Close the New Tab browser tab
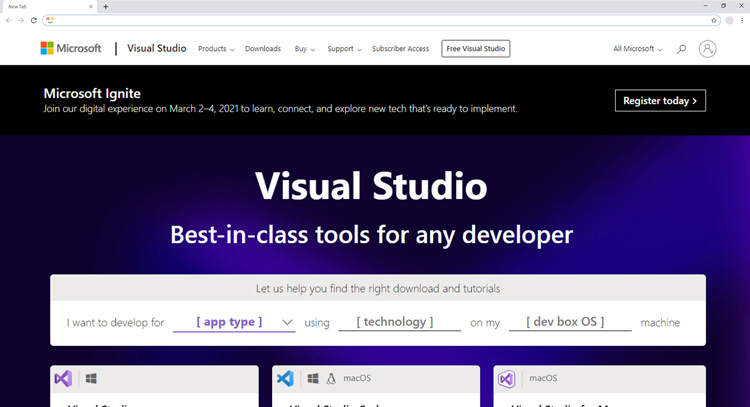 [90, 7]
